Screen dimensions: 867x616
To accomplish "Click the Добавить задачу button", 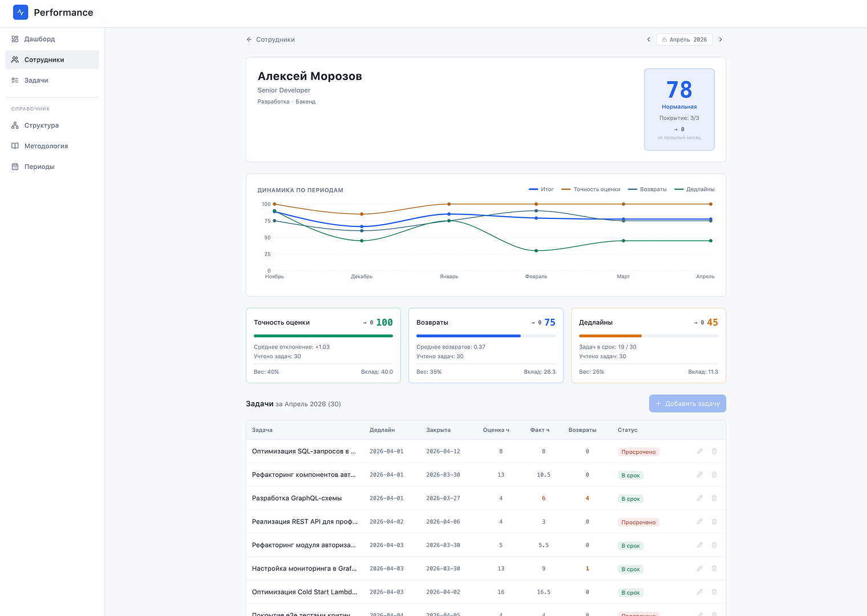I will (687, 403).
